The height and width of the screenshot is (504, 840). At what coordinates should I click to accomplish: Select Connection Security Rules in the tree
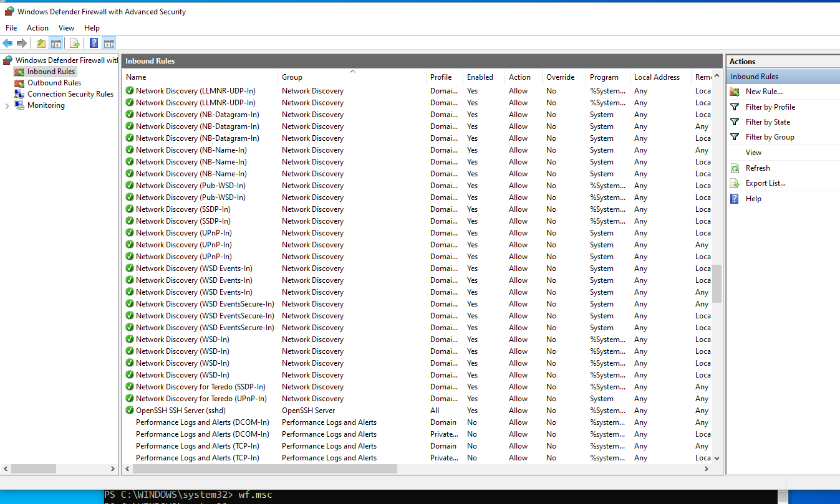click(70, 94)
